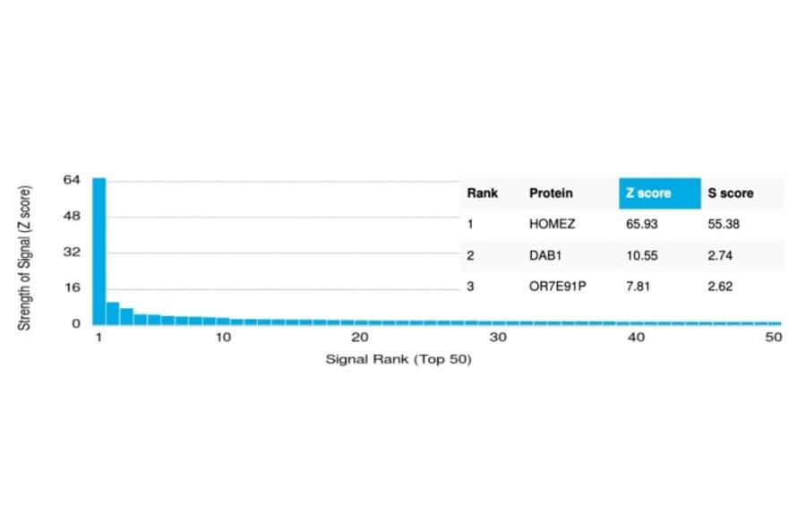Click the 64 label on the y-axis
Viewport: 806px width, 532px height.
[73, 180]
